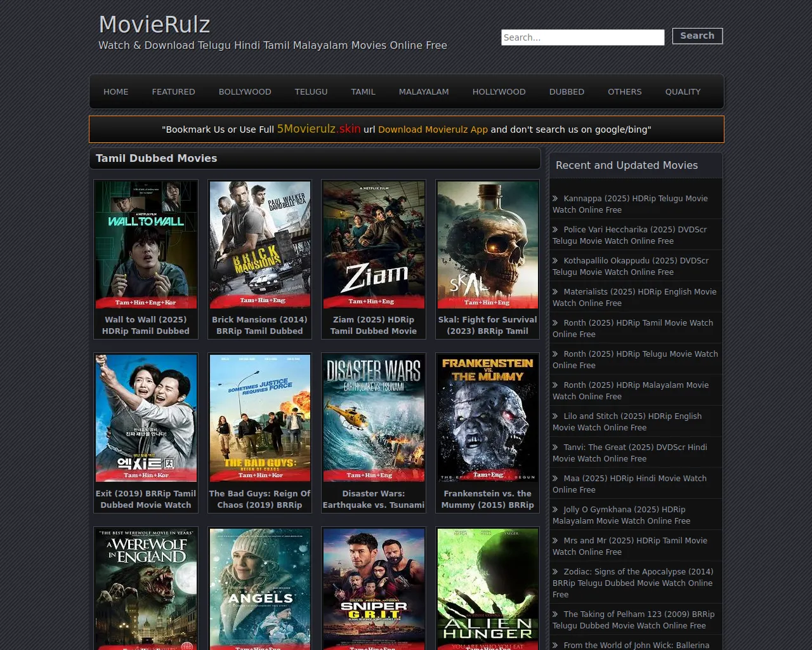
Task: Open Jolly O Gymkhana (2025) link
Action: point(621,515)
